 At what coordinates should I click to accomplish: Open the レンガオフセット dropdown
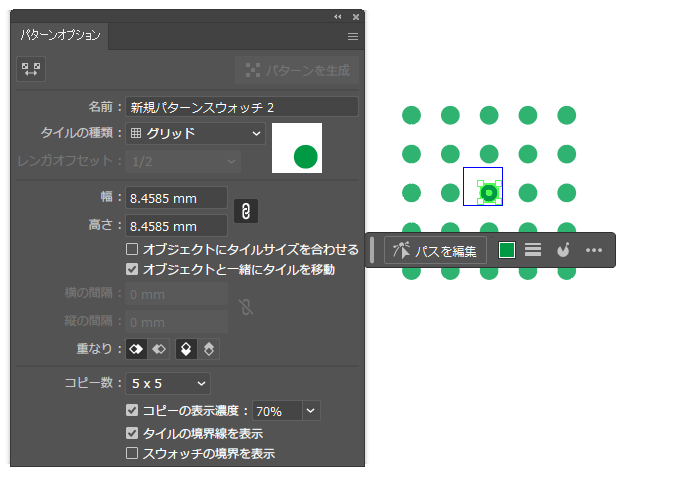[x=183, y=162]
